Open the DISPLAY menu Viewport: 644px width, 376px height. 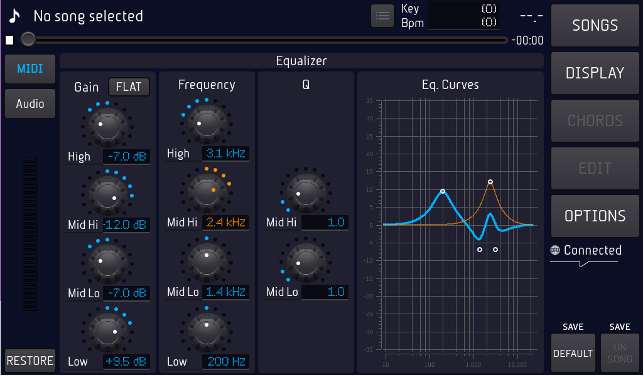pyautogui.click(x=595, y=73)
